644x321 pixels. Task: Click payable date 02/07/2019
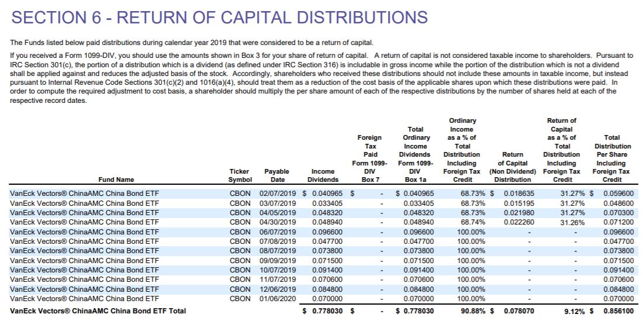(277, 193)
